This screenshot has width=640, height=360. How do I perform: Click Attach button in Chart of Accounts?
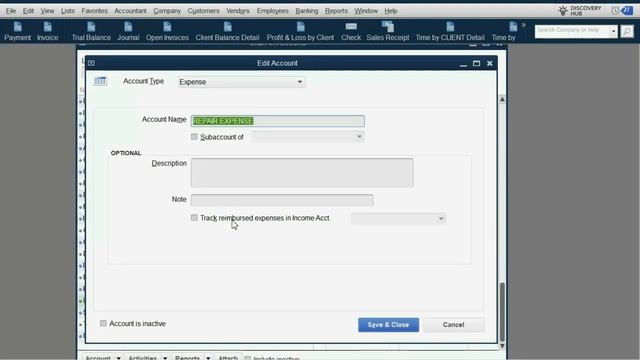[228, 358]
